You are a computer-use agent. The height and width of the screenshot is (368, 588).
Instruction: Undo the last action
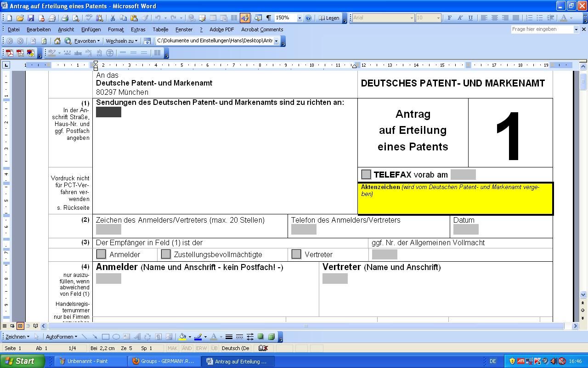click(158, 18)
